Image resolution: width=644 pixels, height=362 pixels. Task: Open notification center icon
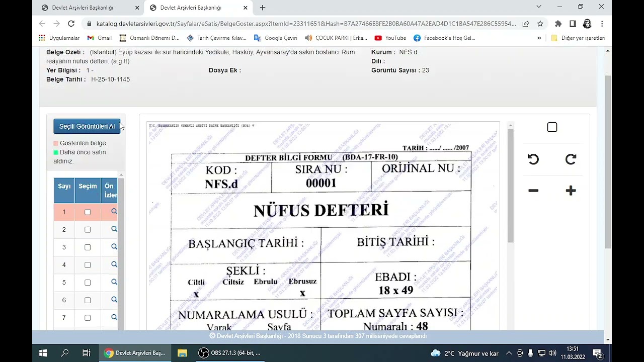click(598, 353)
